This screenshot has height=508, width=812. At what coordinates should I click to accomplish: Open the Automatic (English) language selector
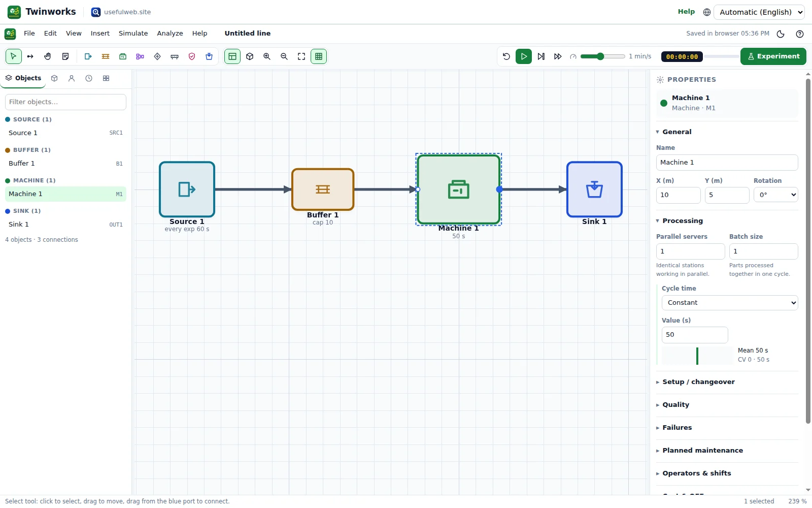coord(759,12)
